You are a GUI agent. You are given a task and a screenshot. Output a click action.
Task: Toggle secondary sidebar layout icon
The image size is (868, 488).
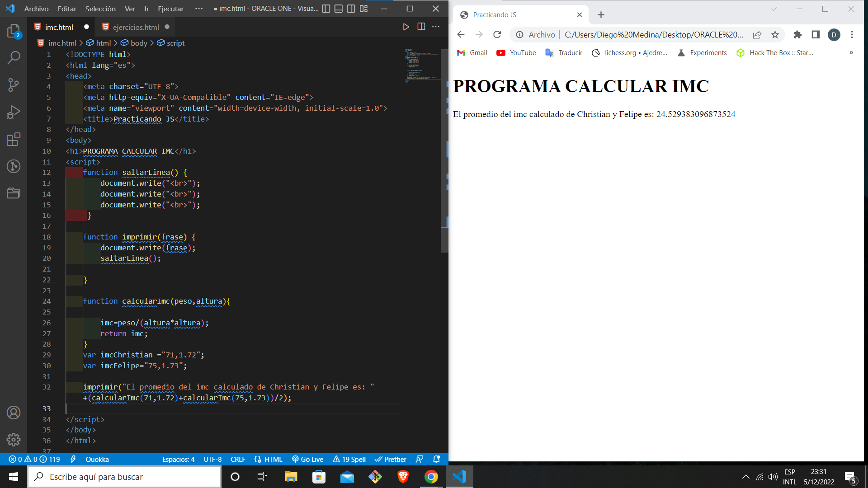351,9
